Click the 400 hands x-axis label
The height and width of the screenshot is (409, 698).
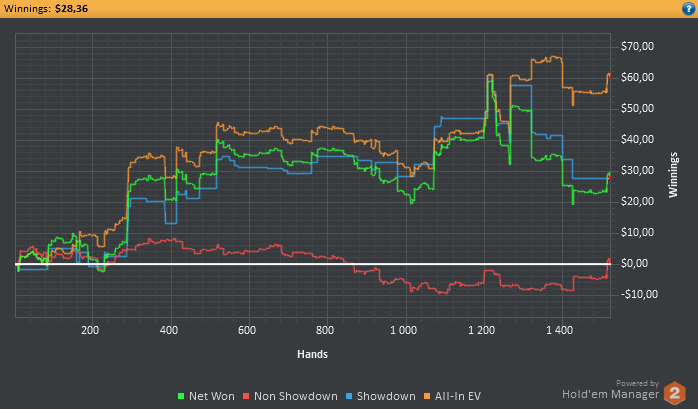click(169, 330)
